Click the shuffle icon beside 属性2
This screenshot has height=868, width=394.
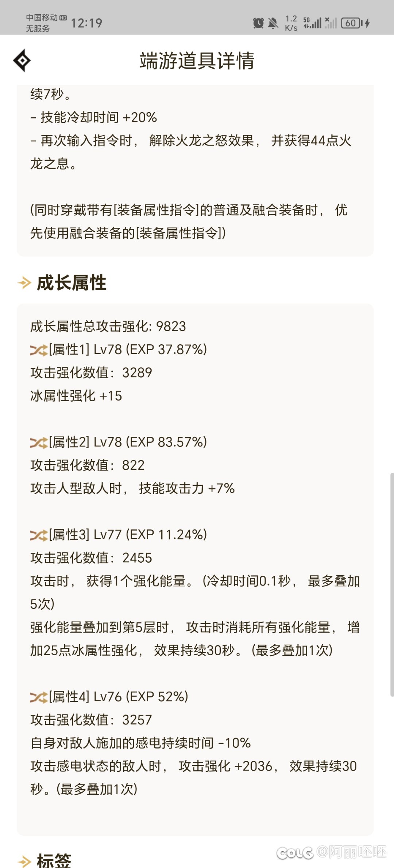coord(38,443)
